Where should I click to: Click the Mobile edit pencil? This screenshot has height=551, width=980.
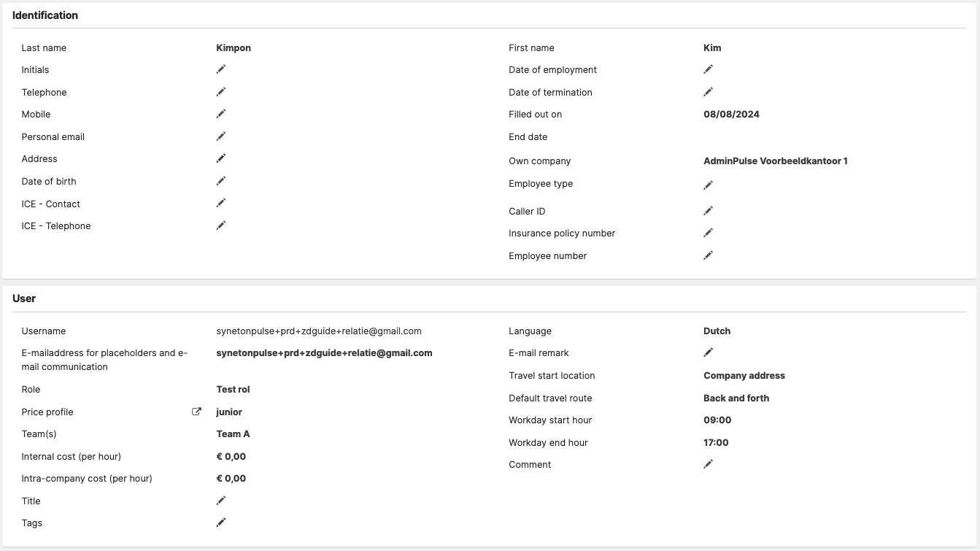pos(221,114)
